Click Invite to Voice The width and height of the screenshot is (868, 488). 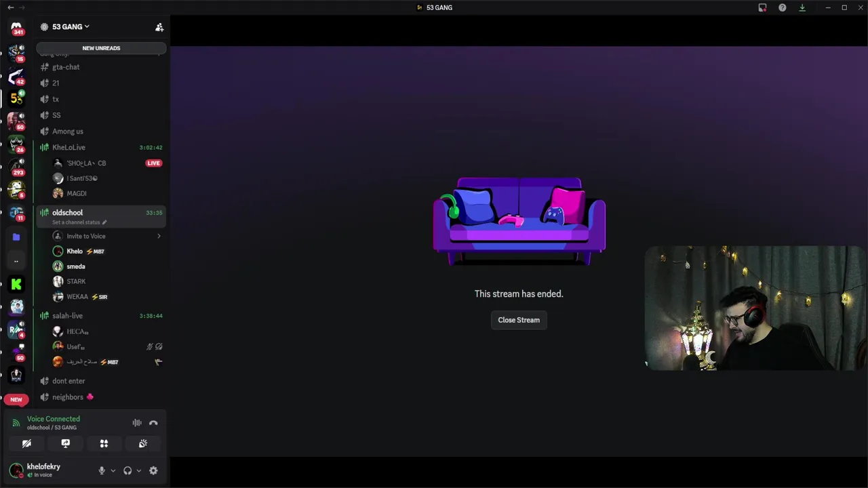click(x=86, y=236)
